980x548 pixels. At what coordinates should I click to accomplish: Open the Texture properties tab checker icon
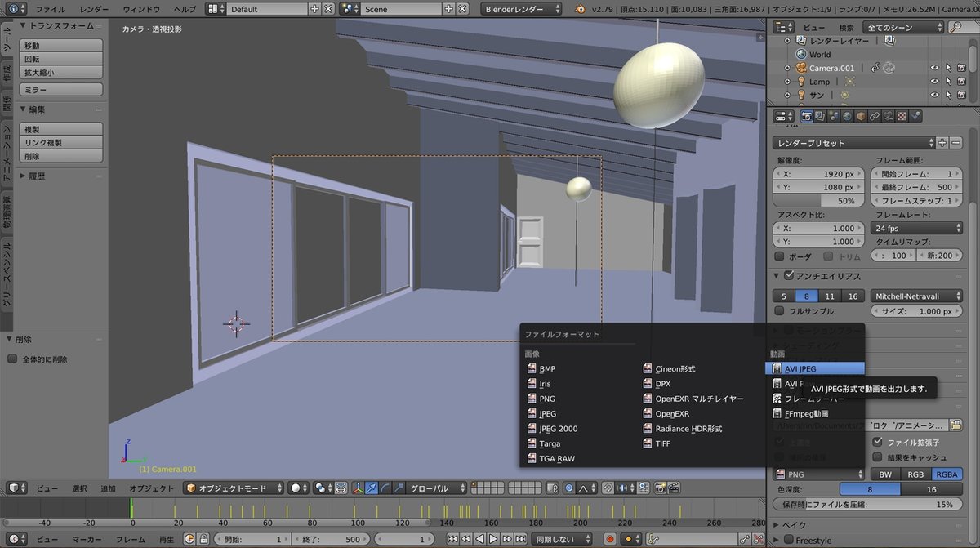[902, 116]
